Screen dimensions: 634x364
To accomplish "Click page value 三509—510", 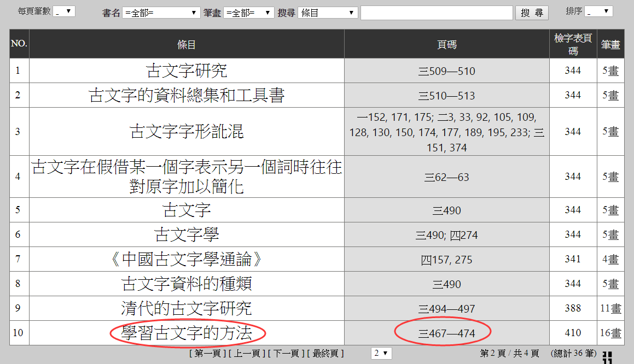I will [x=447, y=71].
